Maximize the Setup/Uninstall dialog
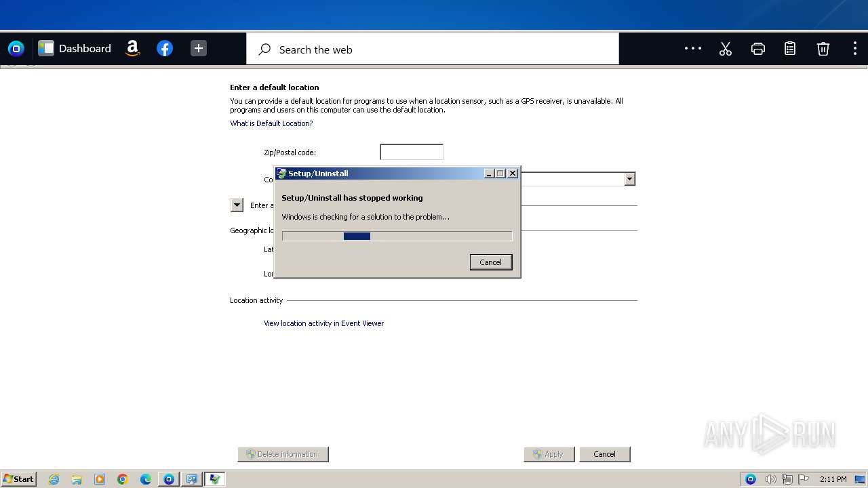The image size is (868, 488). (500, 174)
